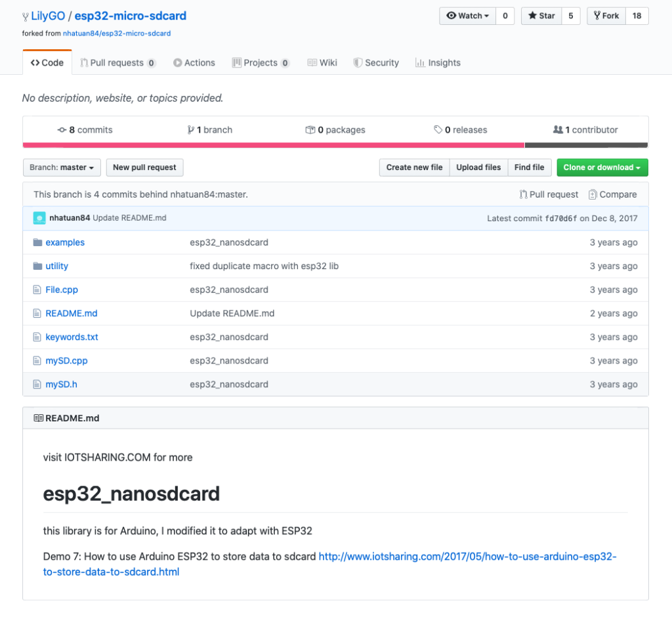Open the Pull requests tab
The image size is (672, 617).
(x=118, y=62)
